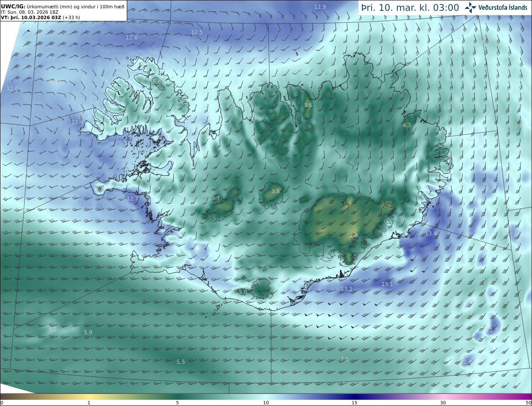Click the 13.4 value off the southeast coast
This screenshot has width=532, height=406.
(x=431, y=233)
